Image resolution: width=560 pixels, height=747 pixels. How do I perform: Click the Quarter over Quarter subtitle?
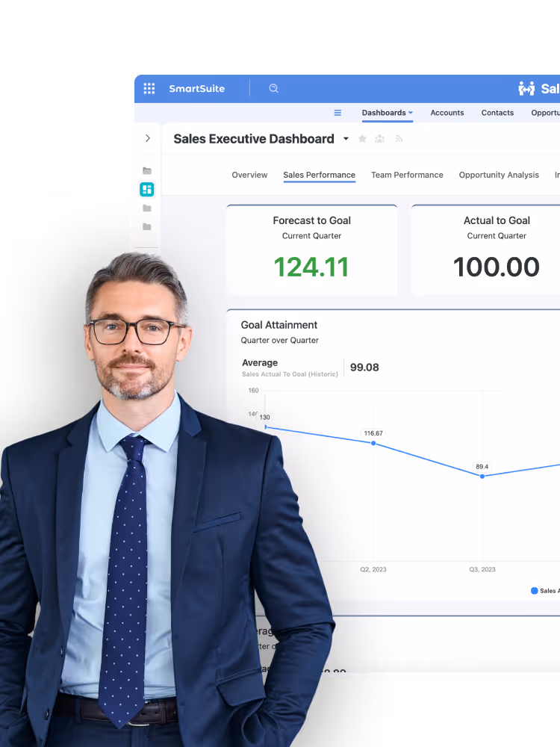[279, 340]
